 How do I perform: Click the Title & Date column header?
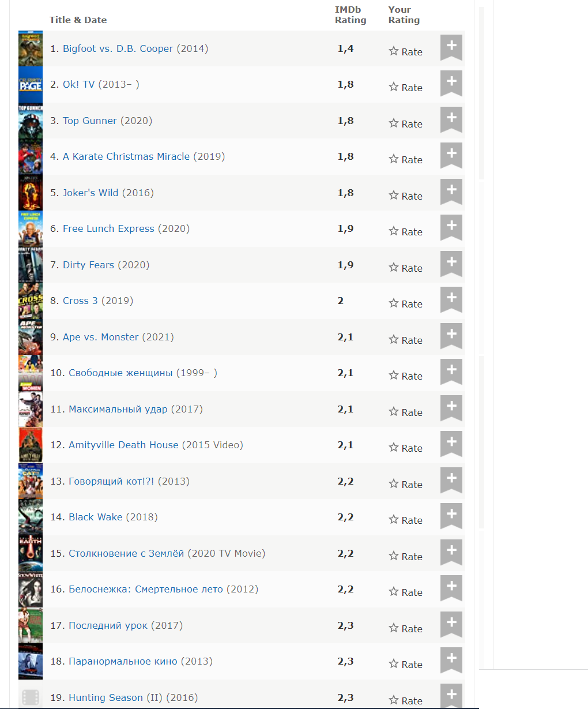click(78, 20)
